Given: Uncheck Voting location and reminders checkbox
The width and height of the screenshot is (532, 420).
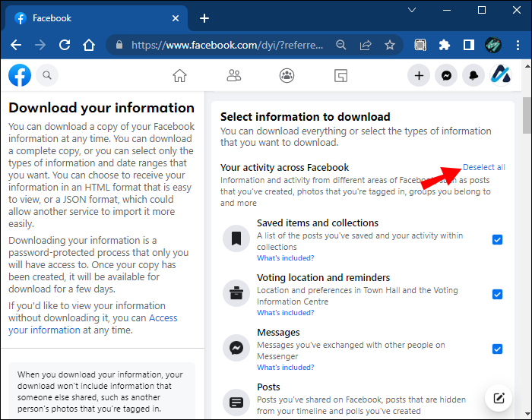Looking at the screenshot, I should 497,294.
